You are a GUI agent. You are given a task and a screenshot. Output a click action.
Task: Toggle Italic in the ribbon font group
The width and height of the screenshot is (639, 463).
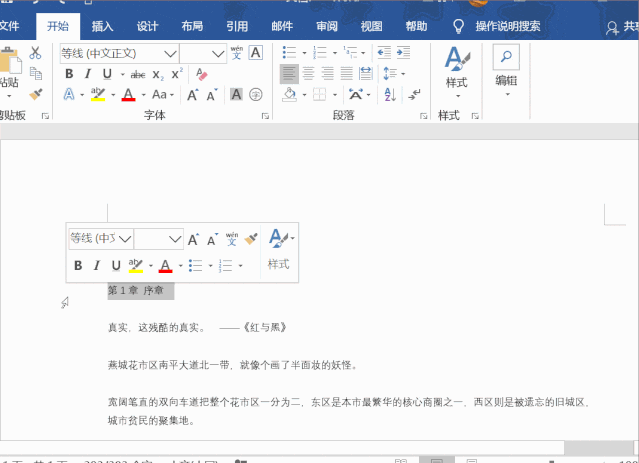tap(88, 74)
